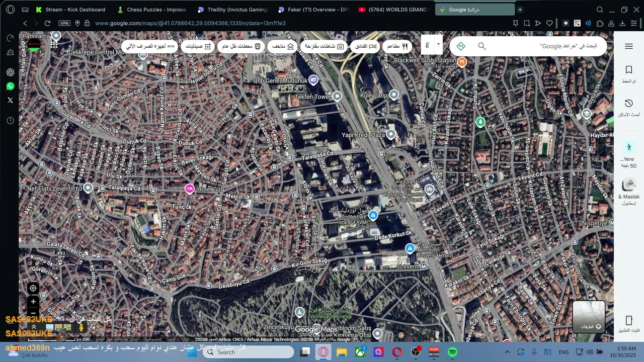
Task: Open ChatGPT in the Opera sidebar
Action: pyautogui.click(x=10, y=72)
